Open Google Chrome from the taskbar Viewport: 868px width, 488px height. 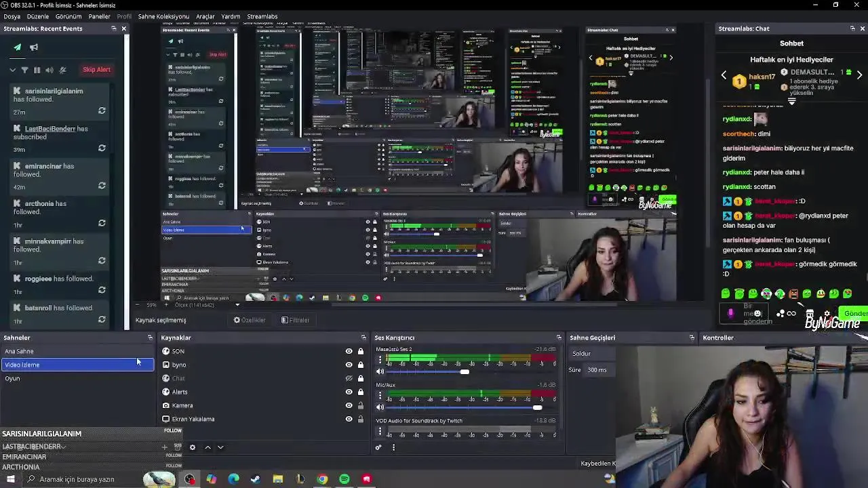pos(322,479)
